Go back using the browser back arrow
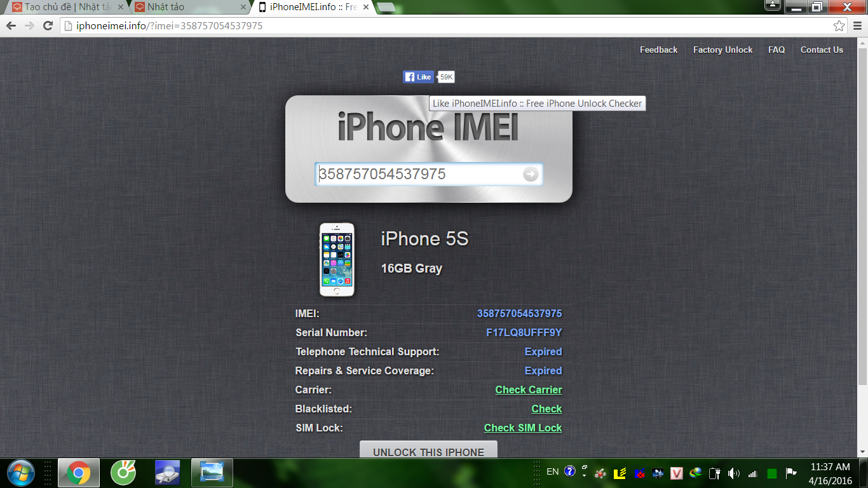The height and width of the screenshot is (488, 868). click(11, 26)
